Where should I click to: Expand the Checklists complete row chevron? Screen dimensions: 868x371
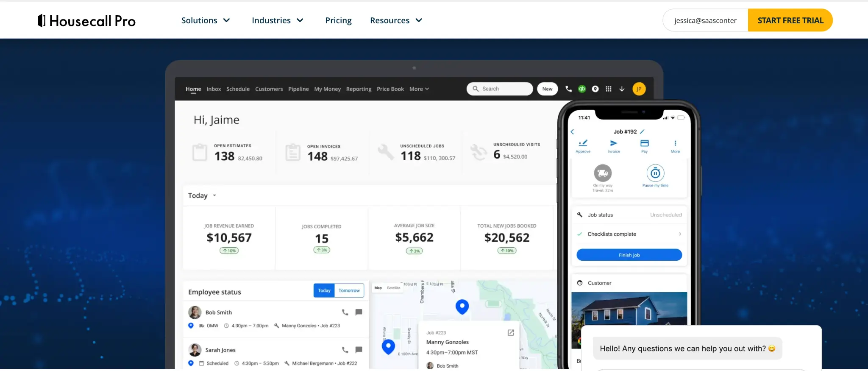(680, 234)
